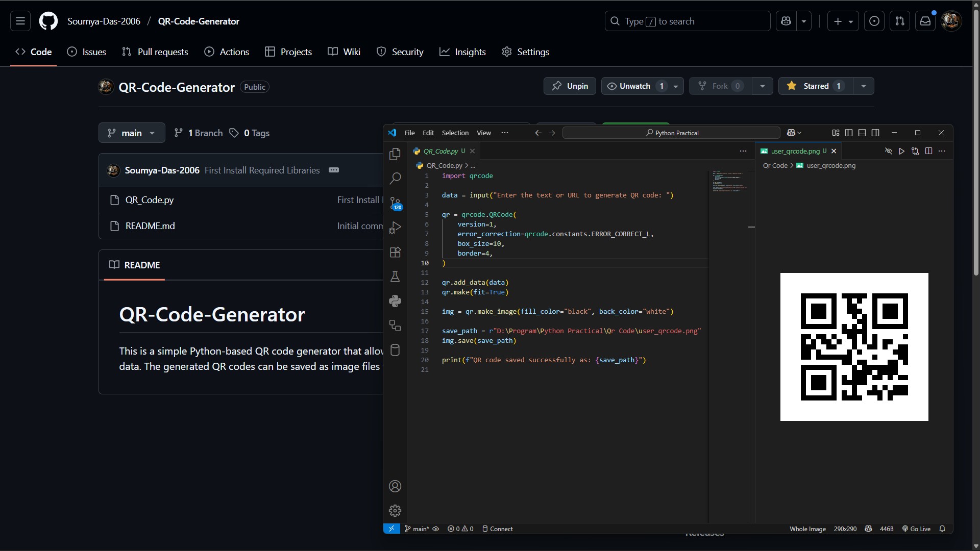This screenshot has height=551, width=980.
Task: Open the VS Code Explorer view
Action: 395,154
